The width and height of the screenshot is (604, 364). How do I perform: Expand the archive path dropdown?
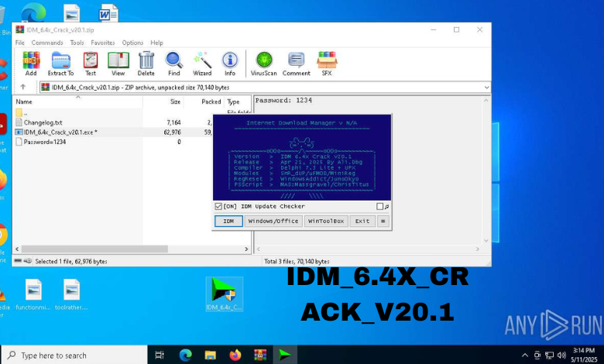(486, 88)
